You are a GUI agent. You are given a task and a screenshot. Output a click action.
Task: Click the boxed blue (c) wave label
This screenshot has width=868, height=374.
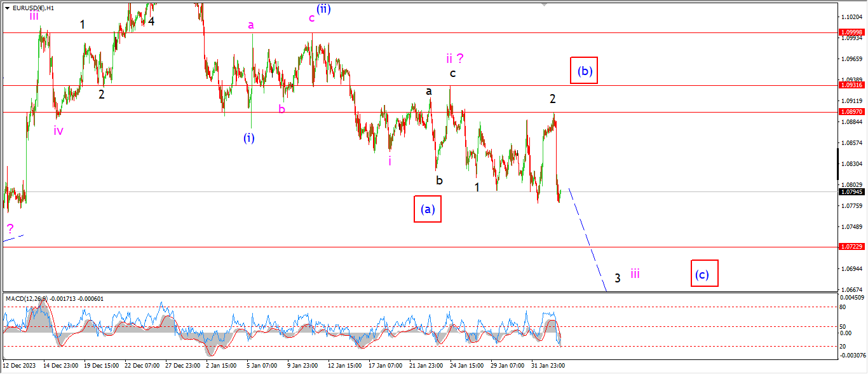705,274
